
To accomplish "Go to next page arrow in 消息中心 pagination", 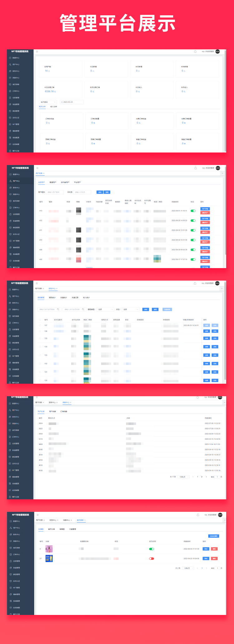I will [x=206, y=477].
